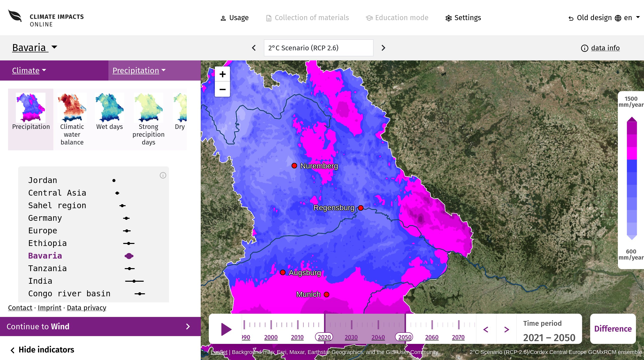The image size is (644, 360).
Task: Click the Climate Impacts Online leaf logo
Action: click(x=15, y=16)
